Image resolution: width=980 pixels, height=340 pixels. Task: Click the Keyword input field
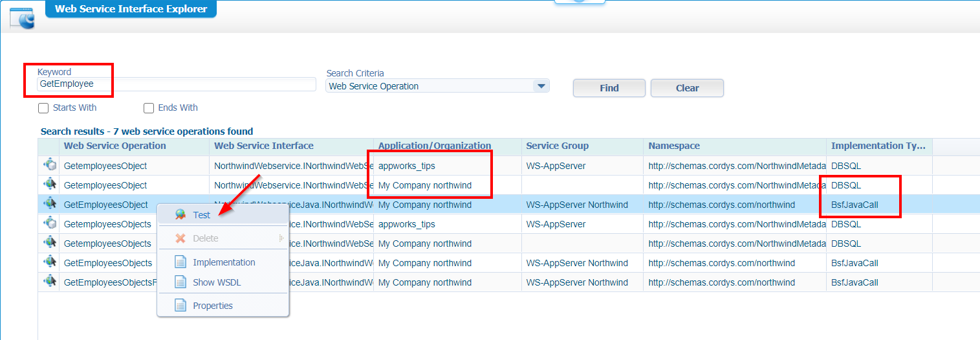176,84
